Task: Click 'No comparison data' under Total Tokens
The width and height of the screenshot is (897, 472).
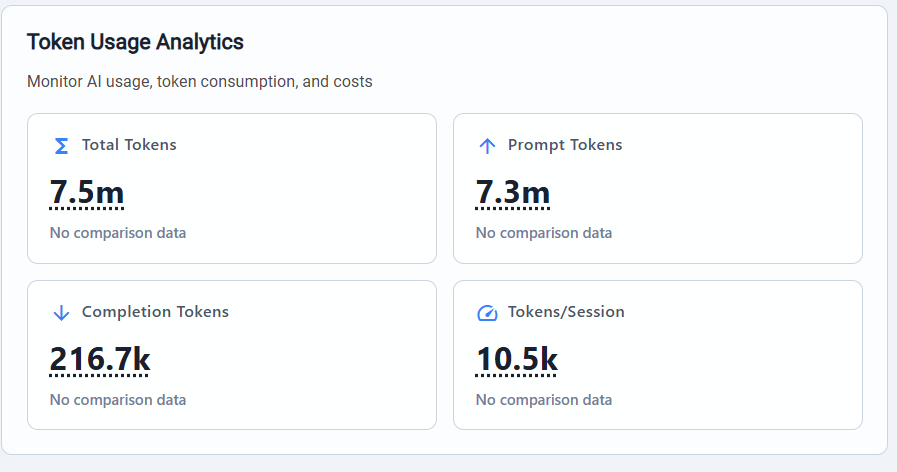Action: tap(118, 233)
